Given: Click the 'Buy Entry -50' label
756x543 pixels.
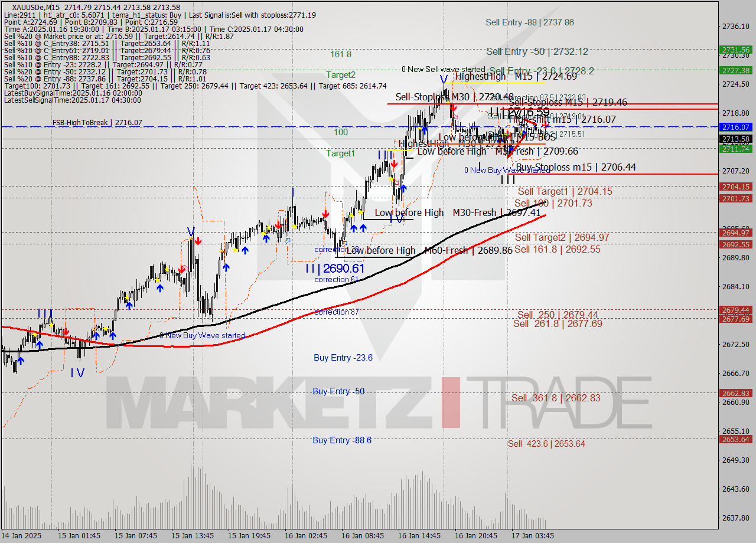Looking at the screenshot, I should coord(338,391).
